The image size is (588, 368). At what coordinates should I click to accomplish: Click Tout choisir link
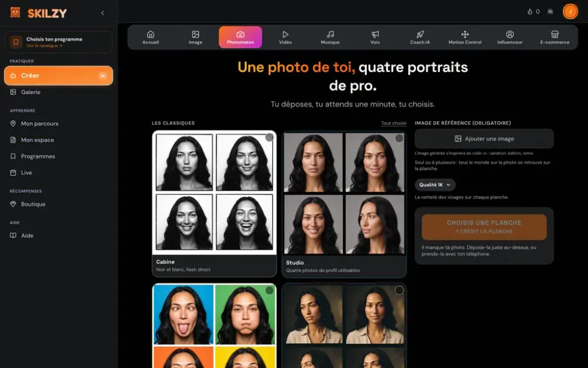pyautogui.click(x=394, y=123)
